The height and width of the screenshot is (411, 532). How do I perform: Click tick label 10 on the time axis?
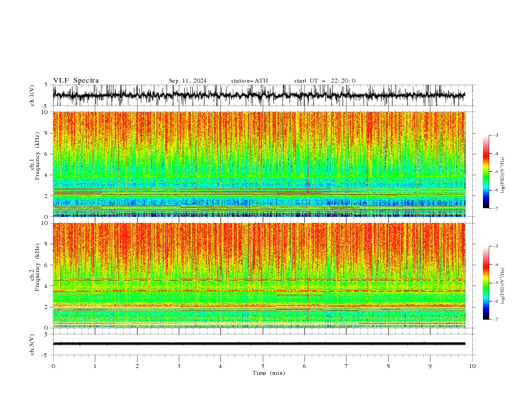472,366
